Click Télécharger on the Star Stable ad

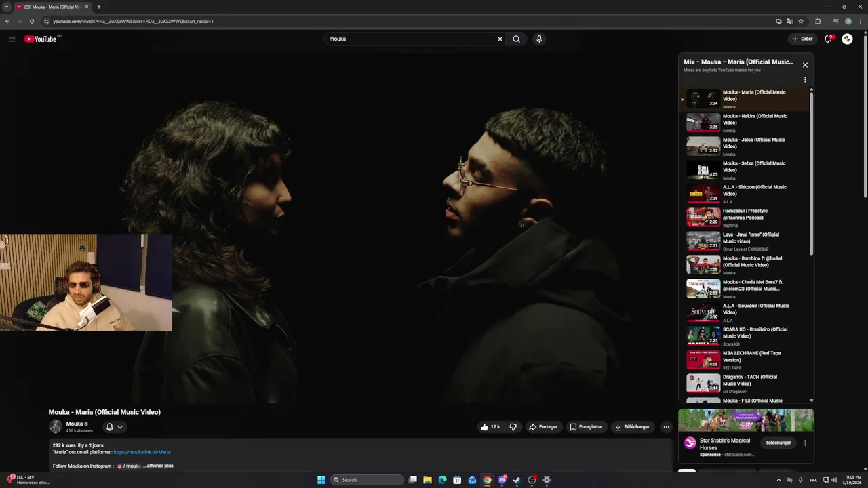[x=778, y=443]
